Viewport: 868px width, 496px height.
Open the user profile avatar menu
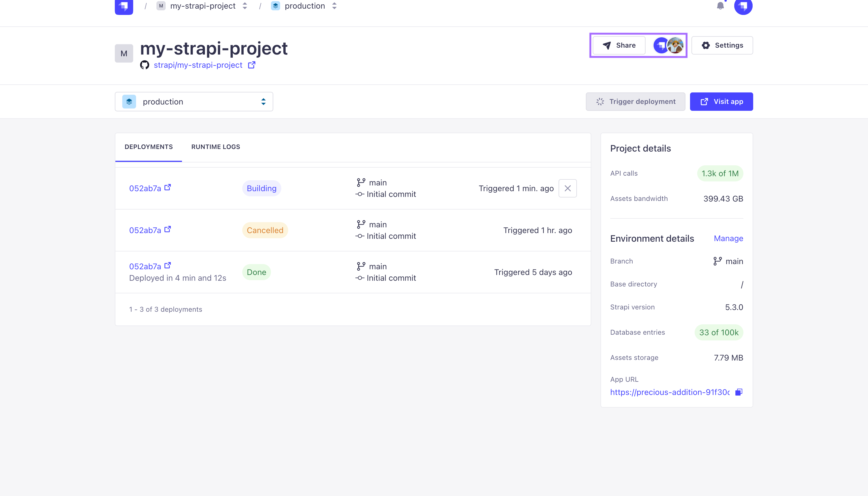743,6
